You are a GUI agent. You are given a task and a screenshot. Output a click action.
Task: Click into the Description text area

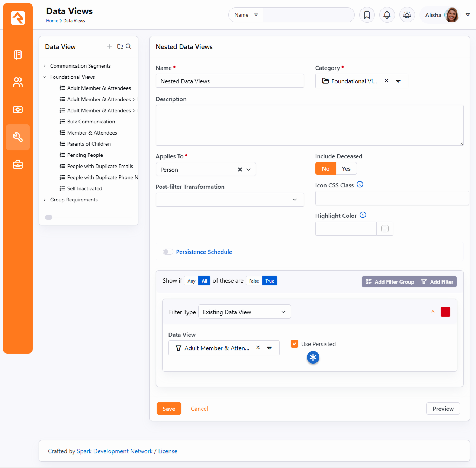309,125
